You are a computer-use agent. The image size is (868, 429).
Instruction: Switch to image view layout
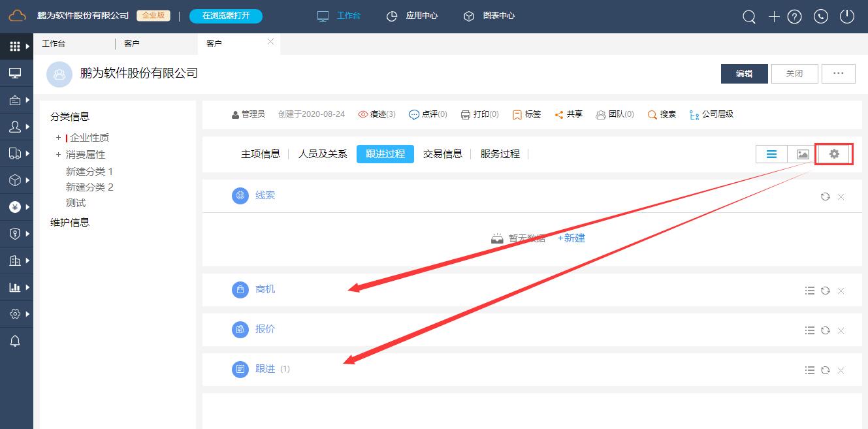tap(803, 154)
